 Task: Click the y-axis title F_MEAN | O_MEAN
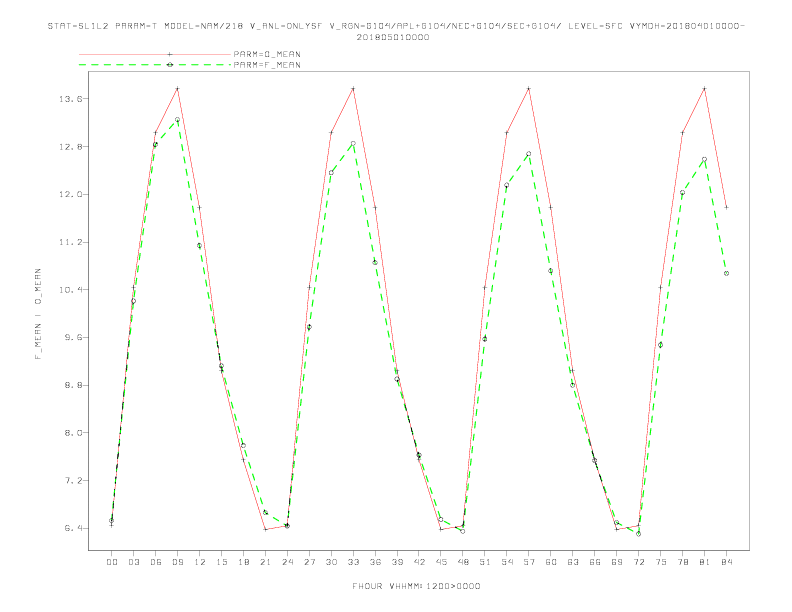(38, 314)
